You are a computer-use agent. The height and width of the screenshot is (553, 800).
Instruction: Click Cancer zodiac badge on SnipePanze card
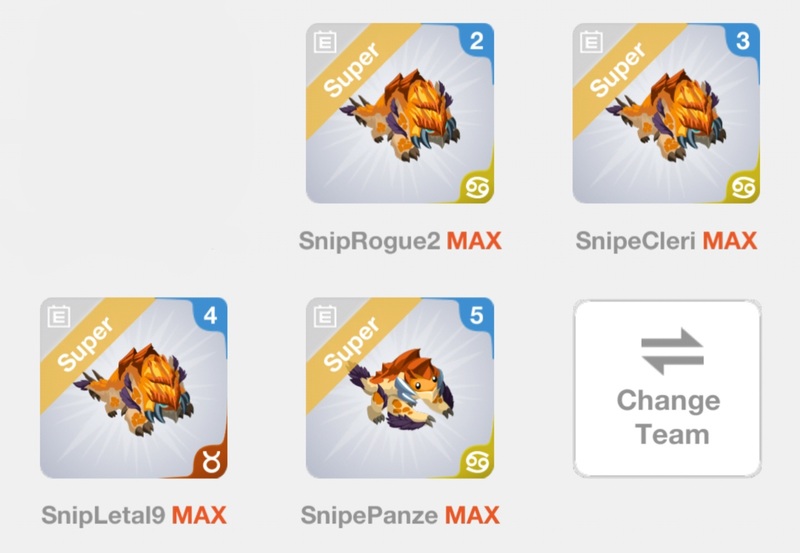click(477, 462)
